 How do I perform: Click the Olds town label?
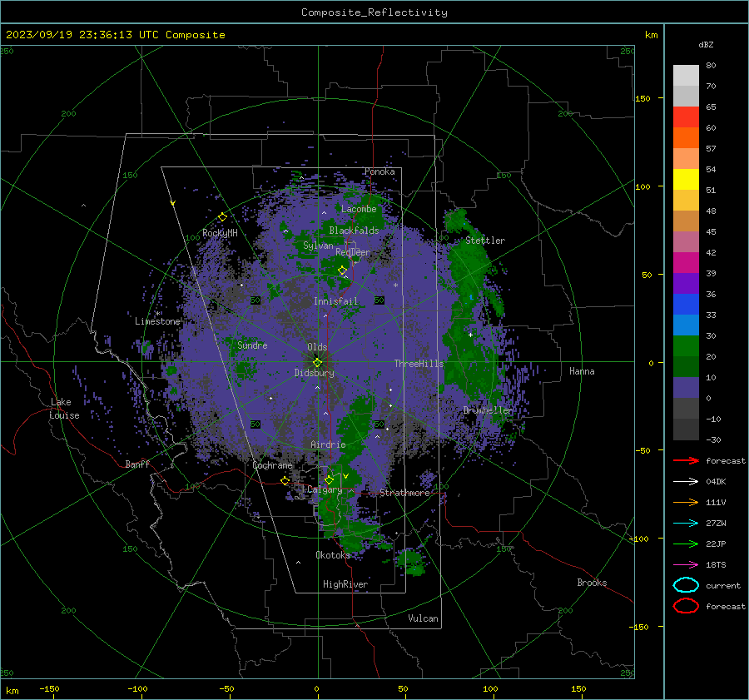(x=317, y=347)
